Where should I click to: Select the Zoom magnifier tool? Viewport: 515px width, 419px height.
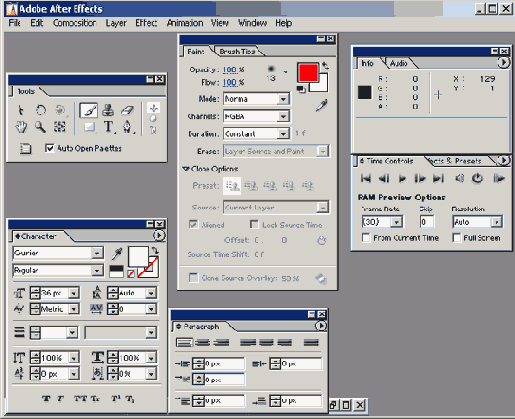(40, 127)
